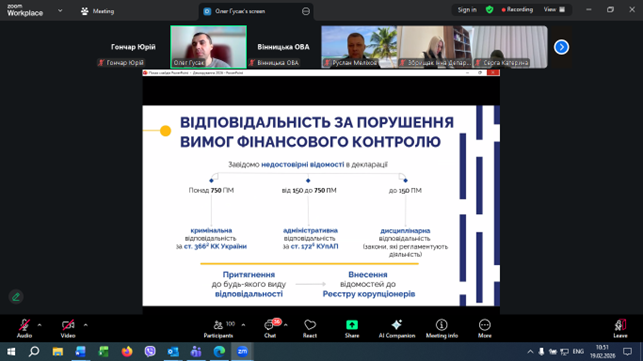This screenshot has height=361, width=643.
Task: Select Сєрга Катерина video thumbnail
Action: point(510,47)
